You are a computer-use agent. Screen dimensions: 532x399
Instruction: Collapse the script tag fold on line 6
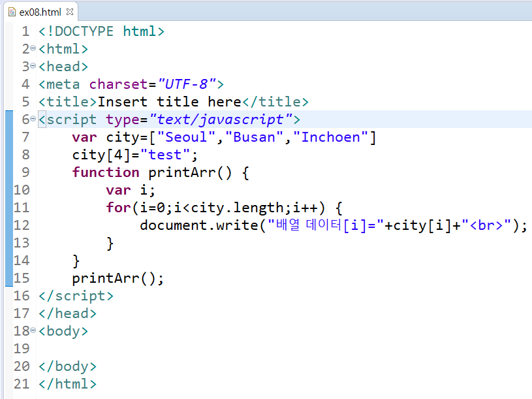coord(33,119)
